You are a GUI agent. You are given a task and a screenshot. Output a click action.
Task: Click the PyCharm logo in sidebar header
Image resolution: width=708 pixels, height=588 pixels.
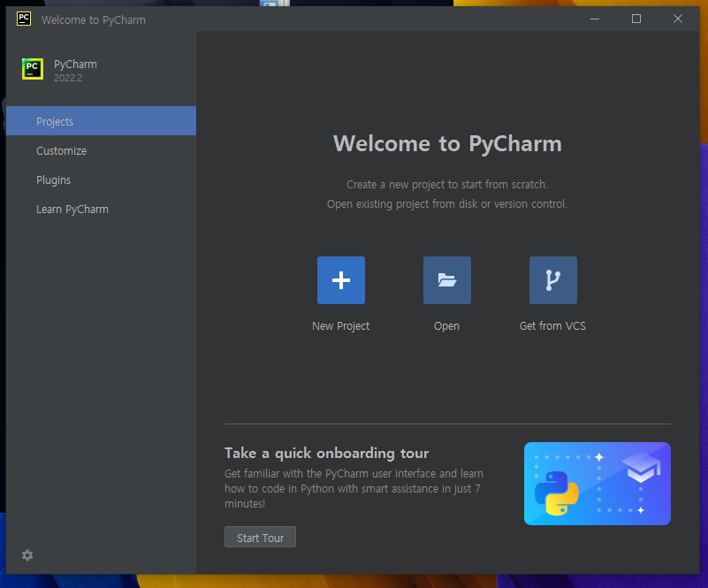click(33, 69)
